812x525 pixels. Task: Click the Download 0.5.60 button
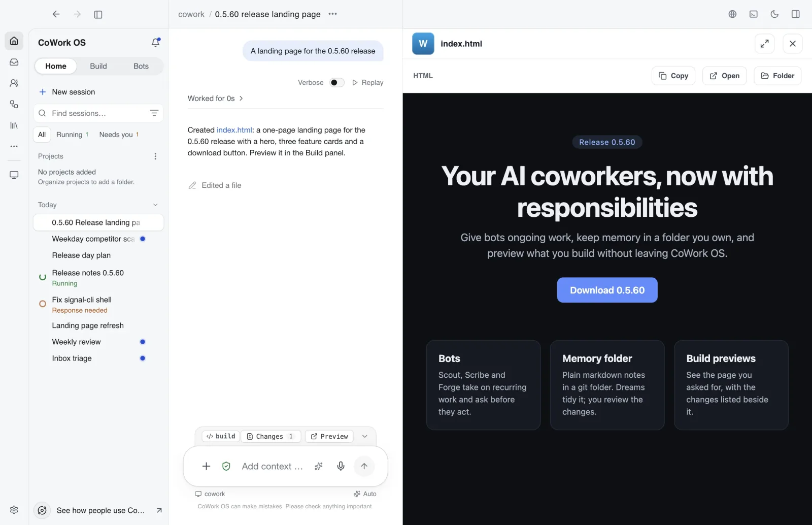point(607,290)
